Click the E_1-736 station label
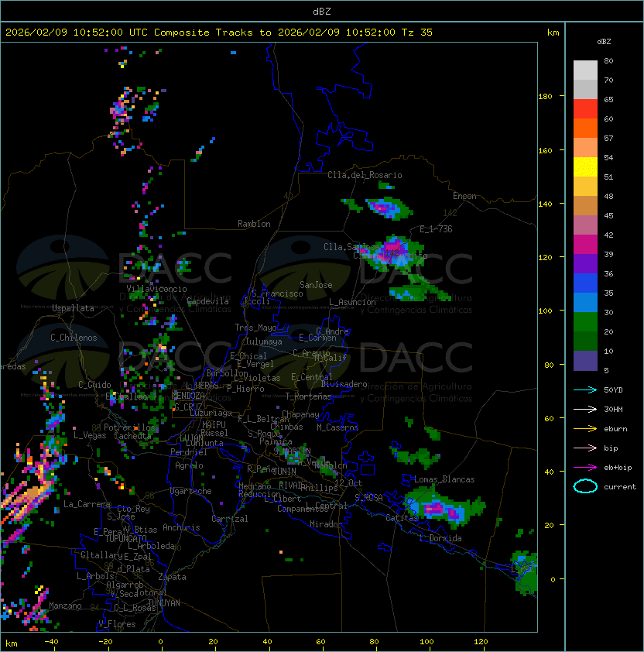Screen dimensions: 644x652 pyautogui.click(x=436, y=229)
